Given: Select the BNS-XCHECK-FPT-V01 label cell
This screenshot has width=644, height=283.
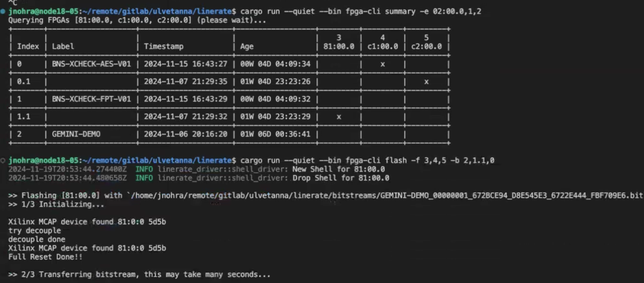Looking at the screenshot, I should 91,99.
